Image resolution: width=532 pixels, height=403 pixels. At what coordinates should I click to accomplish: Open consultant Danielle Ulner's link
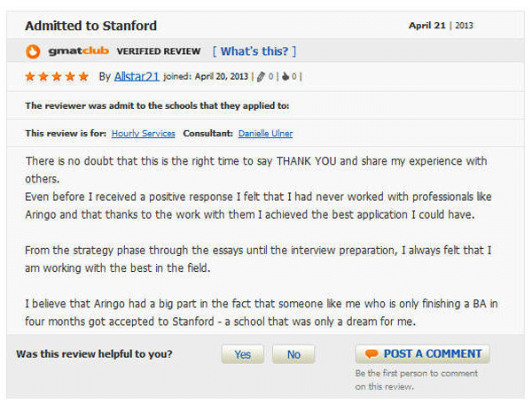(265, 134)
